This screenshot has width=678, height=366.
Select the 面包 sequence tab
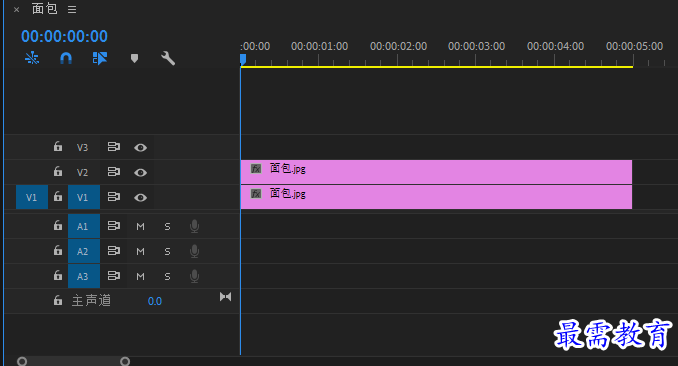tap(45, 9)
